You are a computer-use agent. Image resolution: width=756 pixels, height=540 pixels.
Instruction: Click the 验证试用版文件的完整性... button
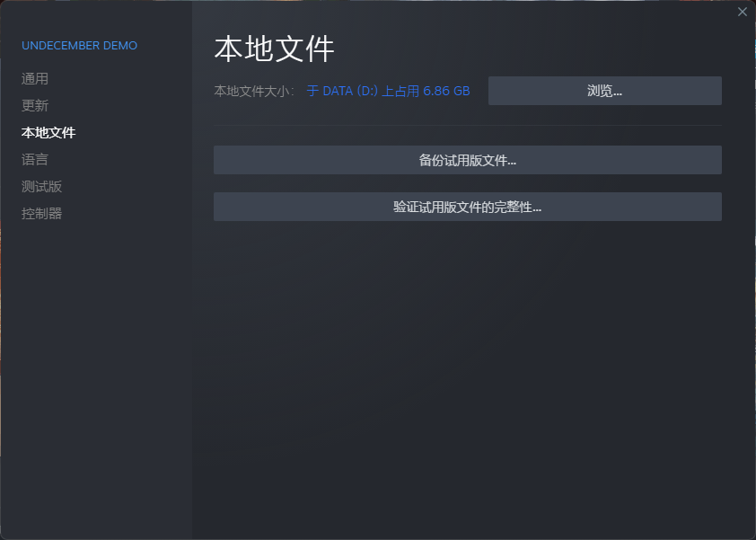467,207
